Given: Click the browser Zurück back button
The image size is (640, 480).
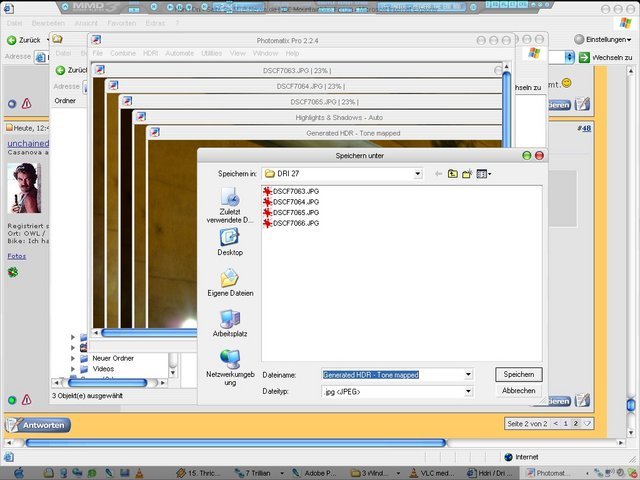Looking at the screenshot, I should pos(24,40).
